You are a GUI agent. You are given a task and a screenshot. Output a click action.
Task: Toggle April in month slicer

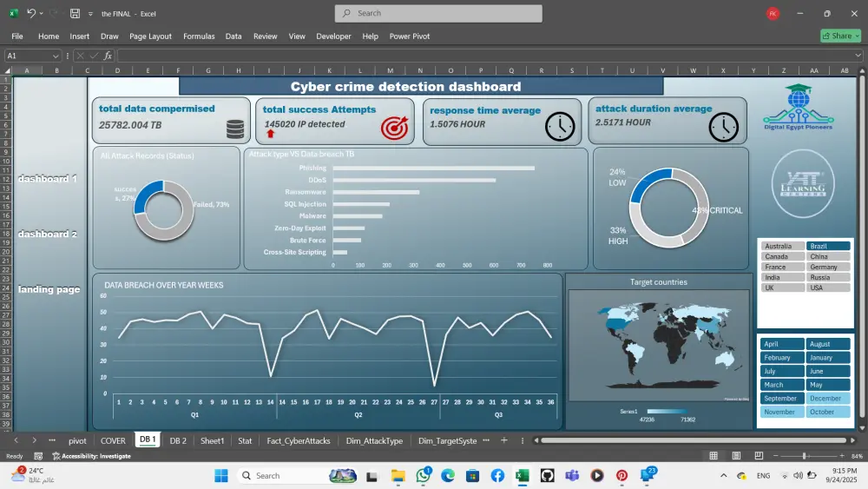pos(782,344)
